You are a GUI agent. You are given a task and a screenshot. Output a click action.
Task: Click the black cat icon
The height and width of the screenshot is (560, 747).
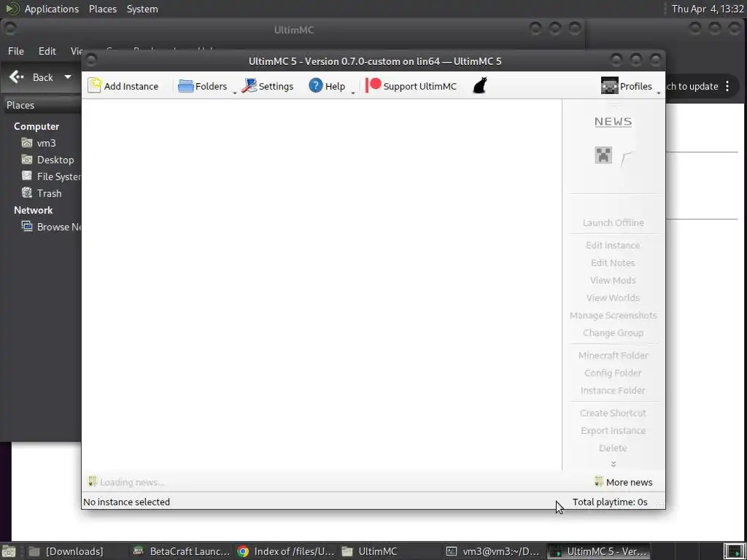point(480,86)
